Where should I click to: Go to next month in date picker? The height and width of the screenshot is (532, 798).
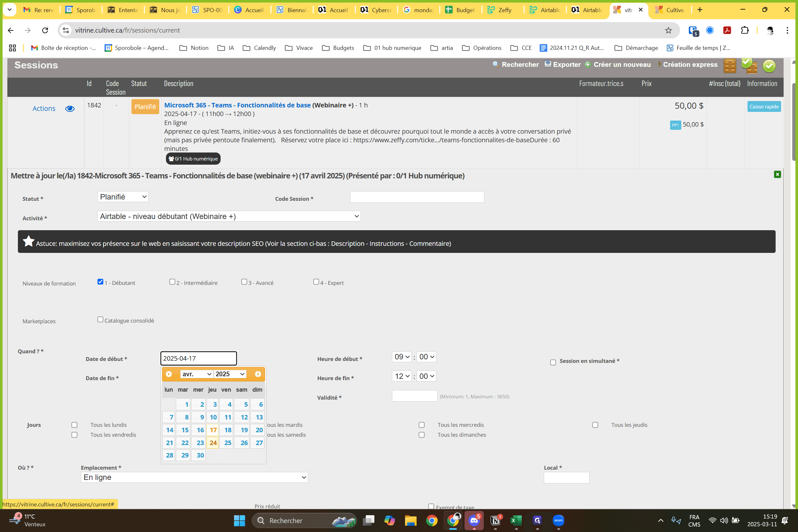coord(258,374)
